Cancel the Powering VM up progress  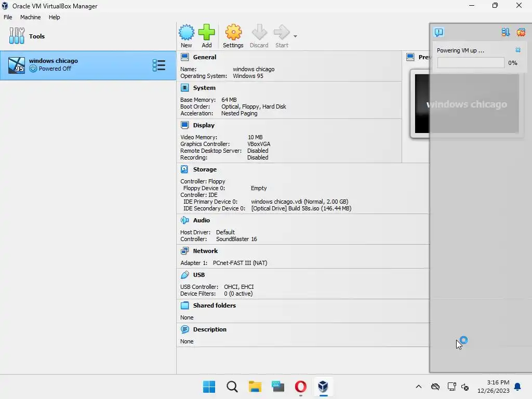pyautogui.click(x=518, y=50)
